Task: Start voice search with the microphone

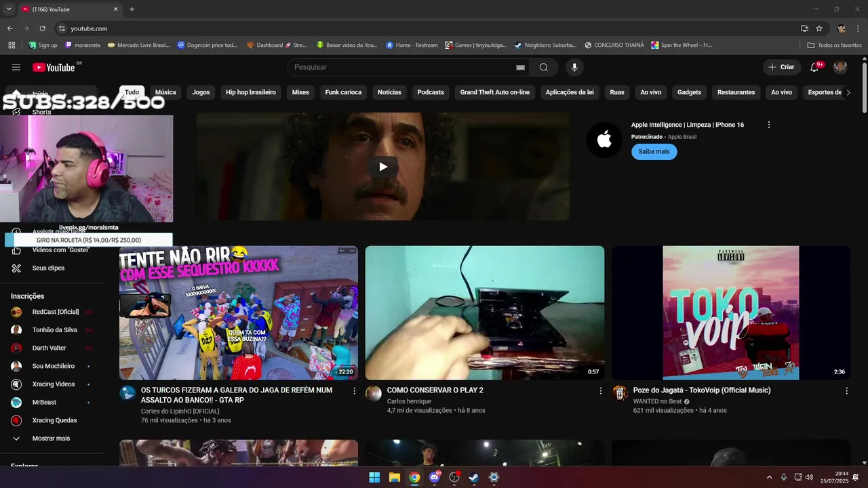Action: pyautogui.click(x=574, y=67)
